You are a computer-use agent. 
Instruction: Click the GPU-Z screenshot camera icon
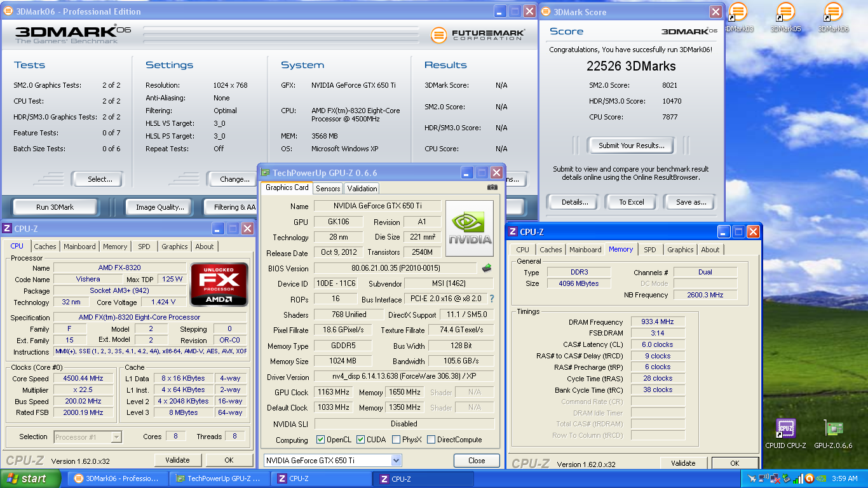(492, 187)
